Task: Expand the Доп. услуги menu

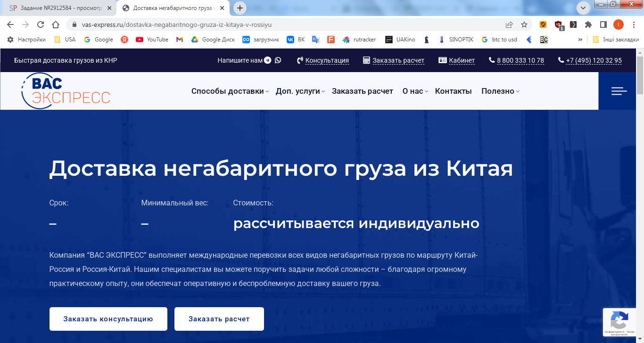Action: click(300, 91)
